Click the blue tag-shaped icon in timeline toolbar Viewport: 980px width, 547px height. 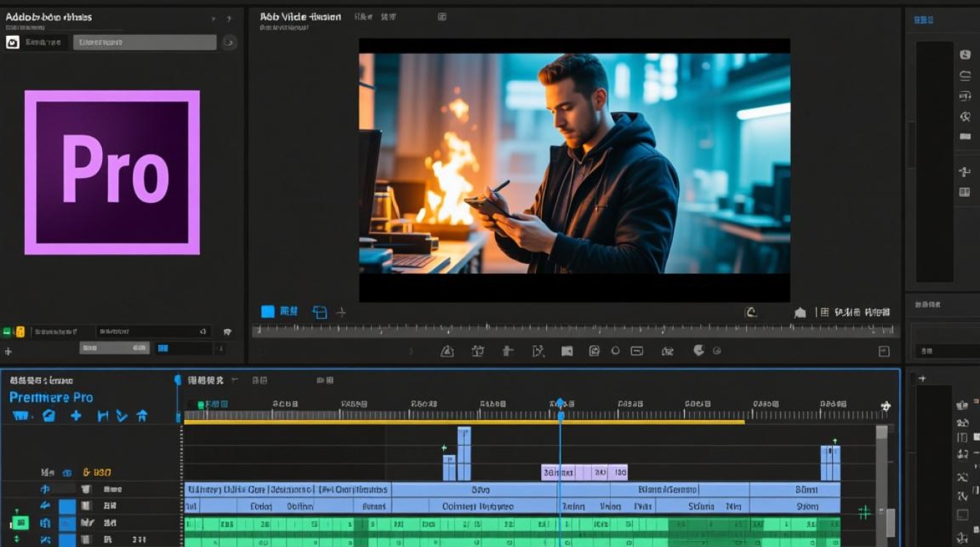click(x=49, y=416)
